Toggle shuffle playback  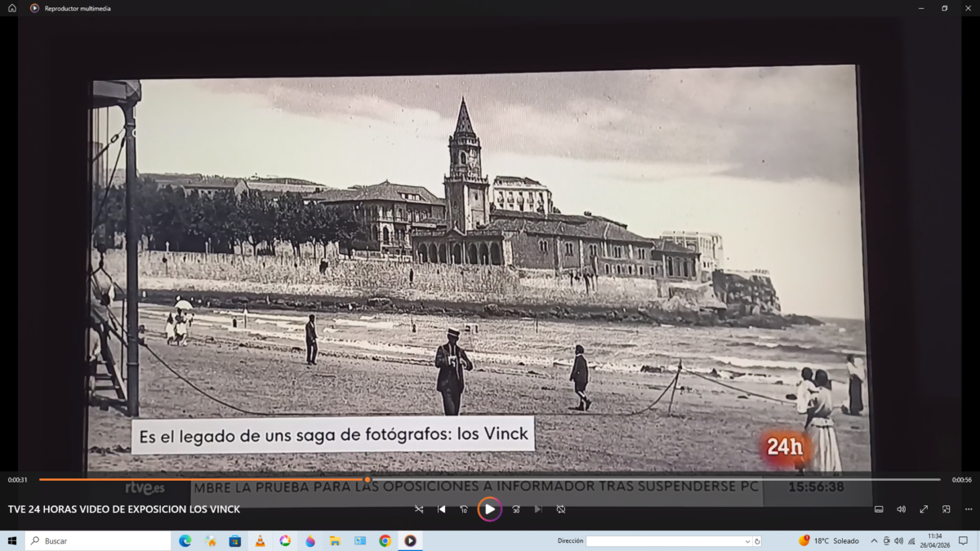pyautogui.click(x=419, y=509)
